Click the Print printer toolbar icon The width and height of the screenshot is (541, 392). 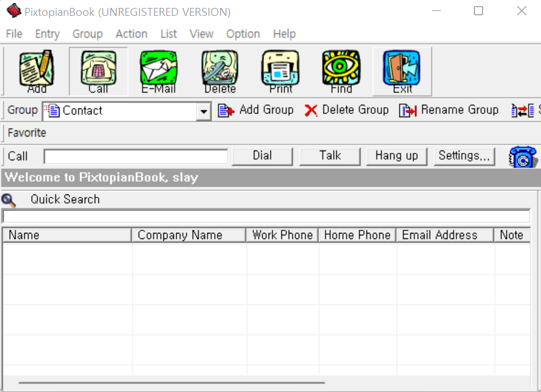click(281, 71)
